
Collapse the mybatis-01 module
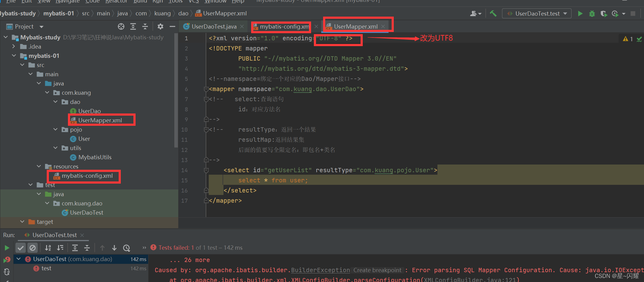click(14, 56)
